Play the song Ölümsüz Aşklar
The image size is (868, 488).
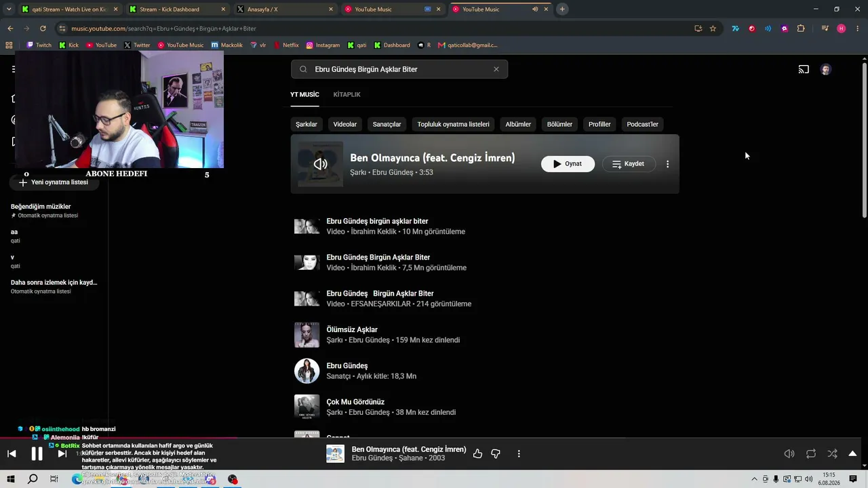click(x=352, y=329)
